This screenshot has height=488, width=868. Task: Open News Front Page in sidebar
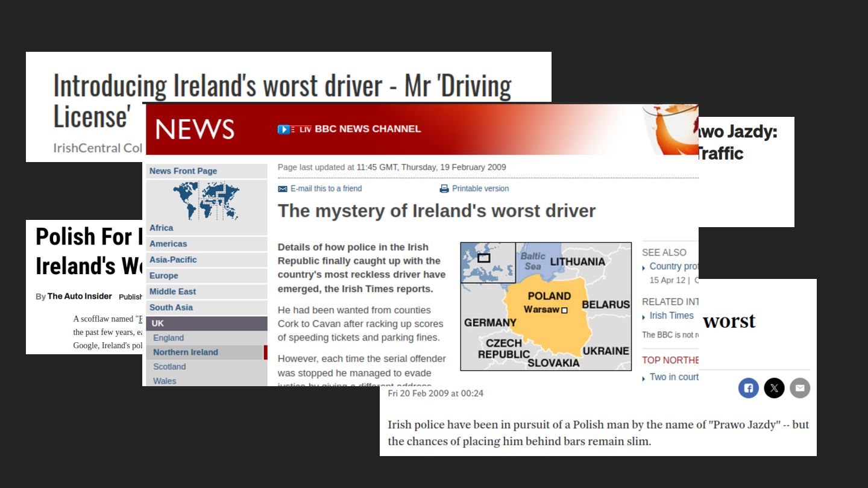click(207, 171)
